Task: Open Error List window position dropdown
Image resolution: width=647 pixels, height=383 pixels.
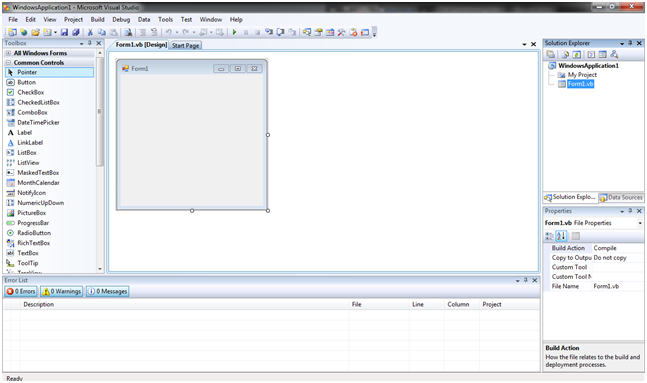Action: click(517, 281)
